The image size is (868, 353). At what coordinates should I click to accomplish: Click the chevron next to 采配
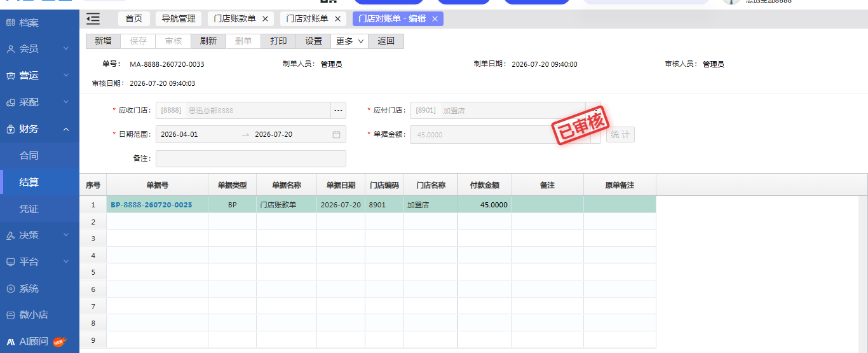click(66, 102)
